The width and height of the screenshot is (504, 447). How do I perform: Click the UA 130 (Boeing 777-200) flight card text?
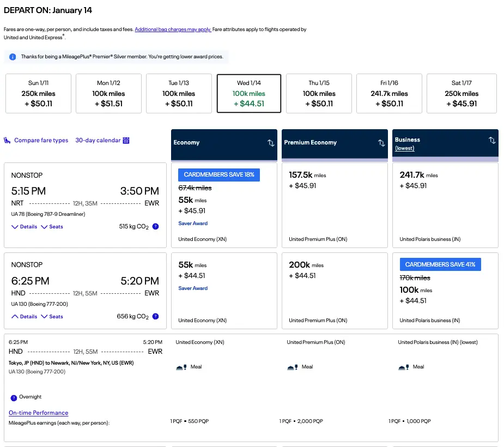(40, 304)
